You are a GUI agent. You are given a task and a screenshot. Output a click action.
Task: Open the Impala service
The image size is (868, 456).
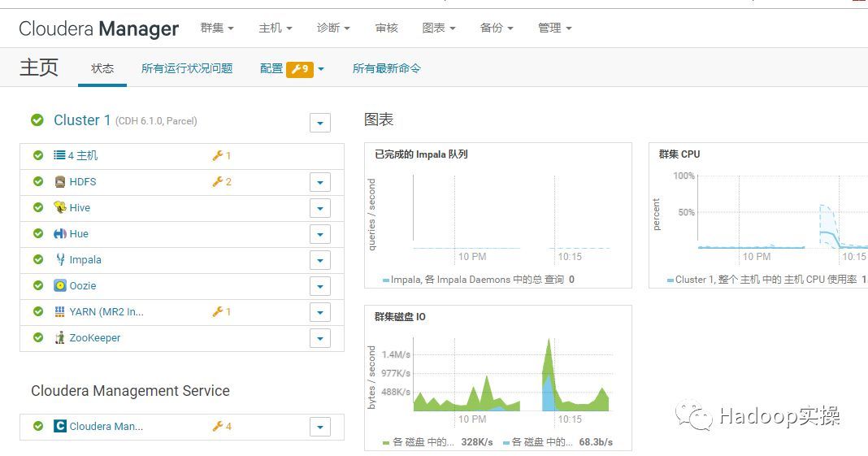85,259
